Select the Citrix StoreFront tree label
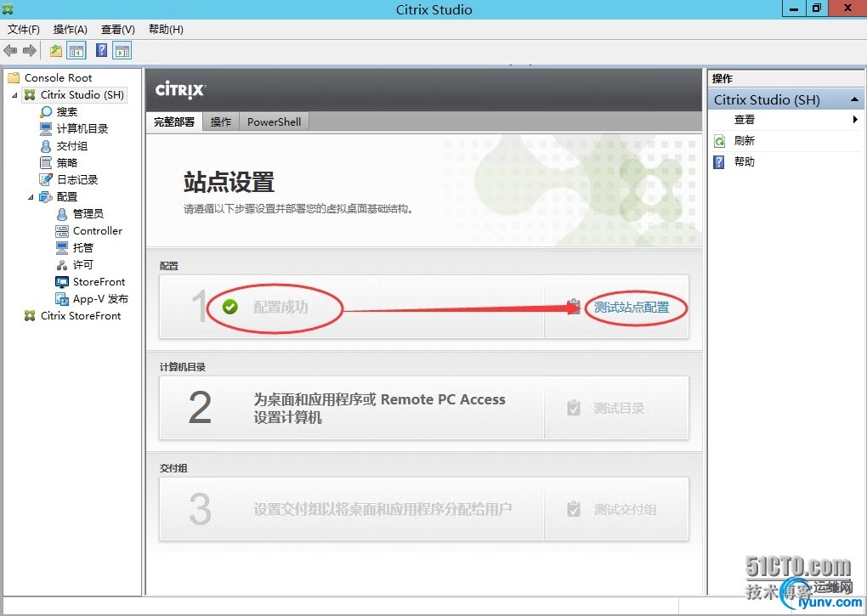The width and height of the screenshot is (867, 616). point(81,316)
